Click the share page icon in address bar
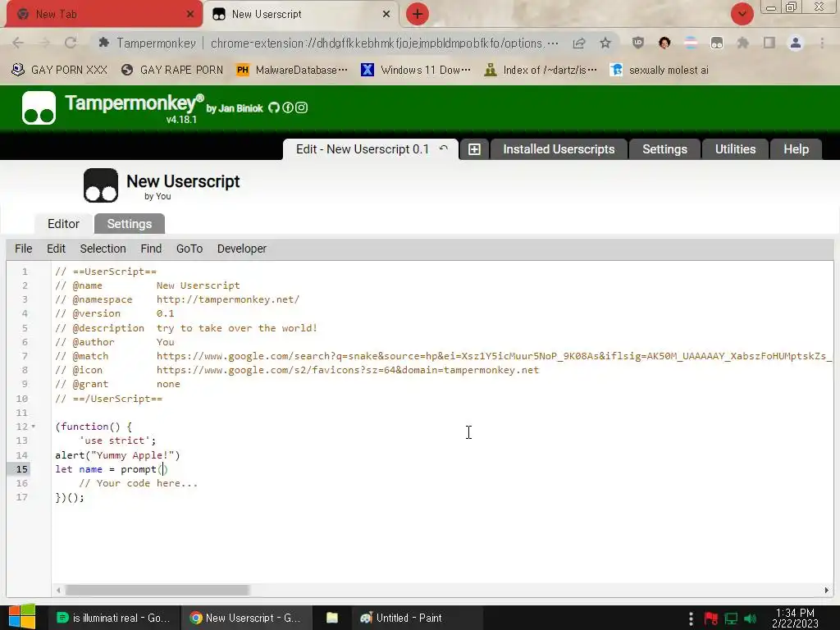Image resolution: width=840 pixels, height=630 pixels. click(579, 43)
